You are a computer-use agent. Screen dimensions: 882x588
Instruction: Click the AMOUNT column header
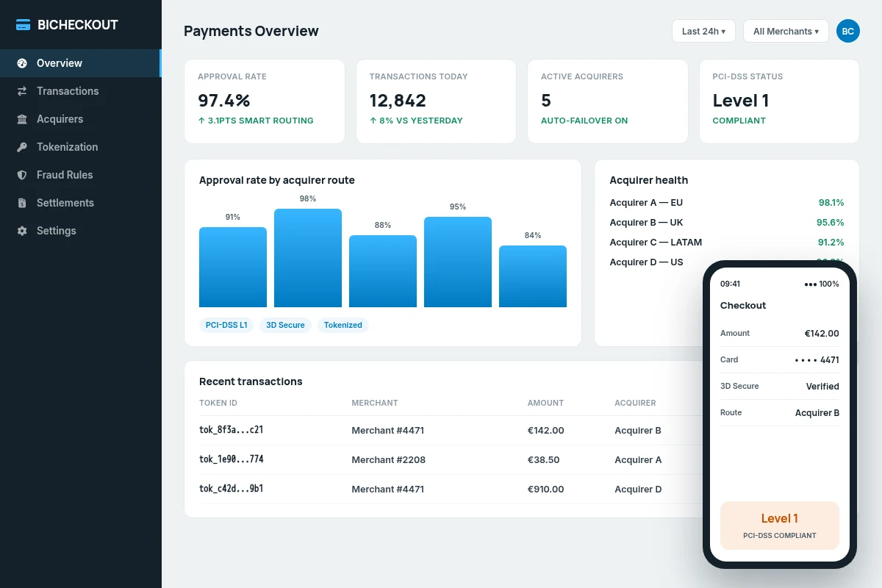click(x=545, y=403)
